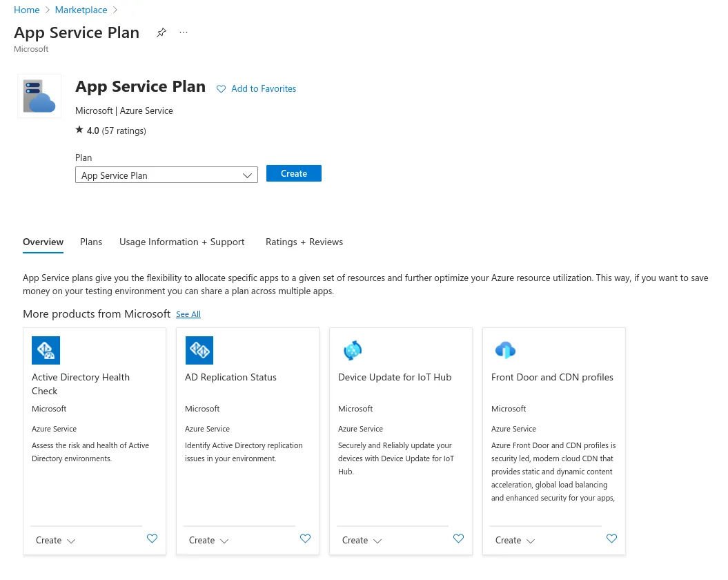Click the Active Directory Health Check icon

[x=46, y=350]
